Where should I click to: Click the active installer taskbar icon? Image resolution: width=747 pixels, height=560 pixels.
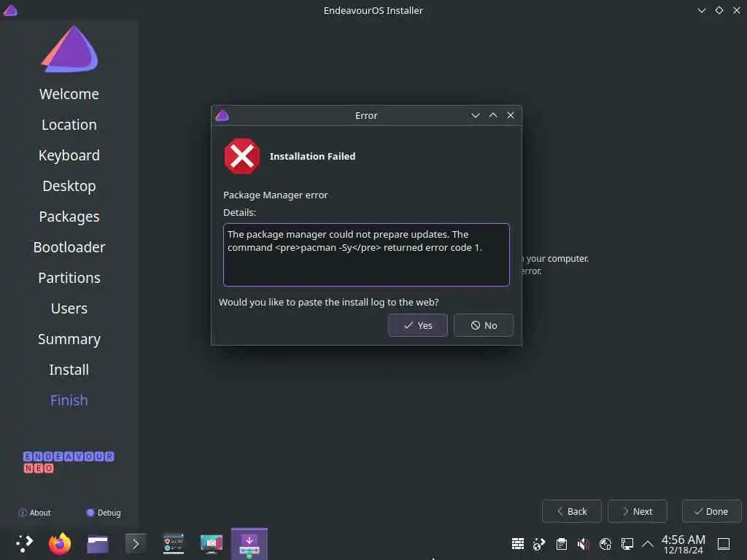pos(249,544)
